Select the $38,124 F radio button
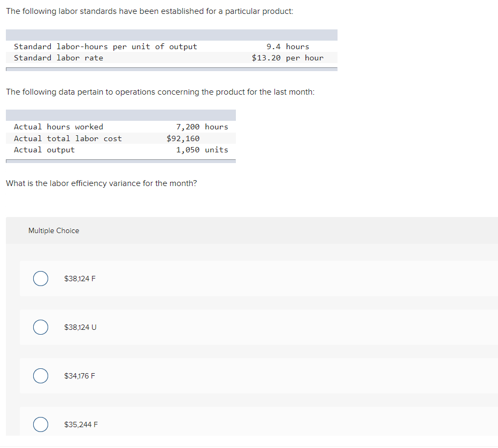 (40, 279)
